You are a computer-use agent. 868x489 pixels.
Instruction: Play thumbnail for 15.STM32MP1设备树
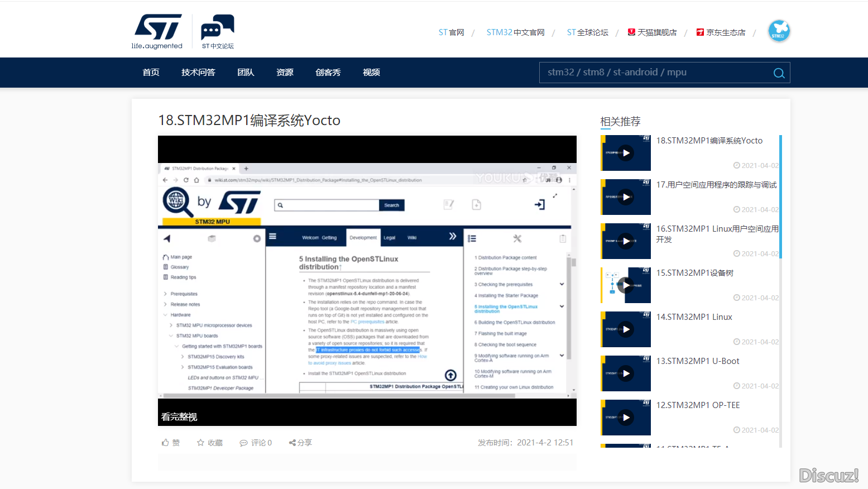pyautogui.click(x=626, y=285)
